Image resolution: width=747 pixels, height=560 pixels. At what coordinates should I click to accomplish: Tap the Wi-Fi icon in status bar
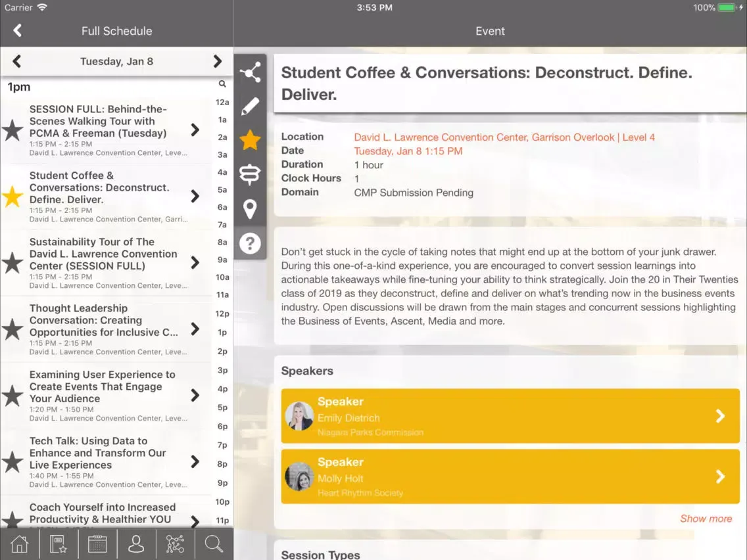[x=42, y=7]
